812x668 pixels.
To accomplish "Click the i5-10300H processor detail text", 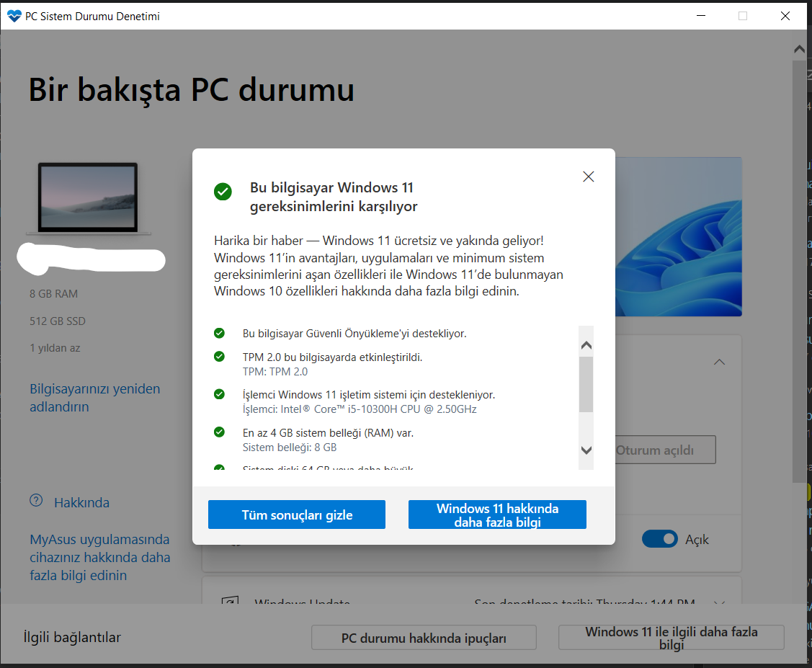I will (360, 409).
